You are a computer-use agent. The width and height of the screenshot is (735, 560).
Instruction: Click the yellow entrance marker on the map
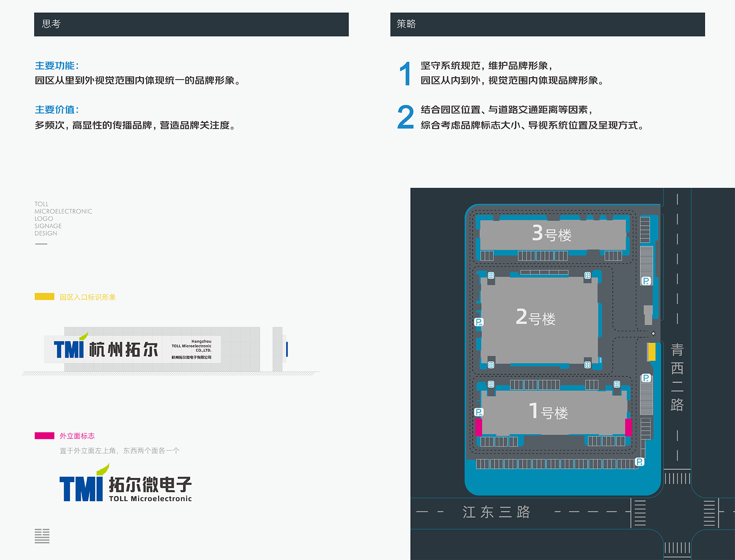point(652,352)
